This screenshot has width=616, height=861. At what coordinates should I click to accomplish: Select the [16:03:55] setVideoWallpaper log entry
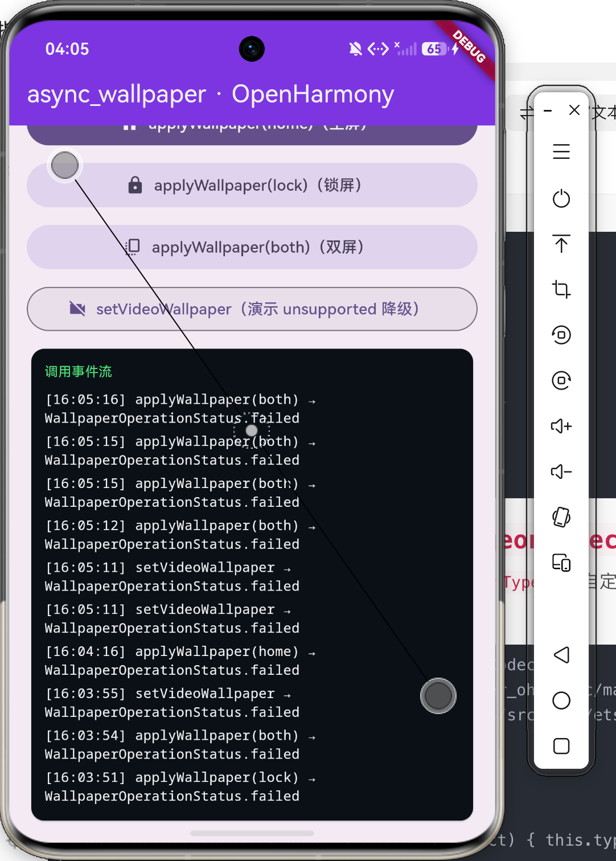coord(172,703)
